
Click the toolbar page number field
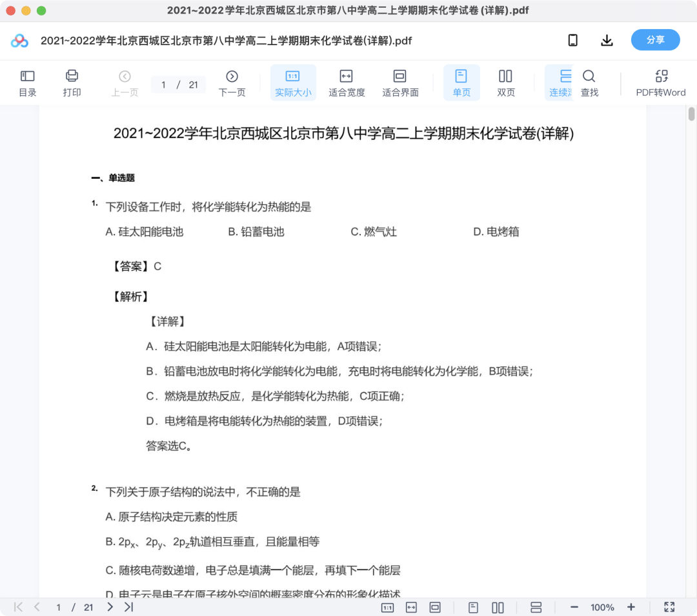pos(178,84)
